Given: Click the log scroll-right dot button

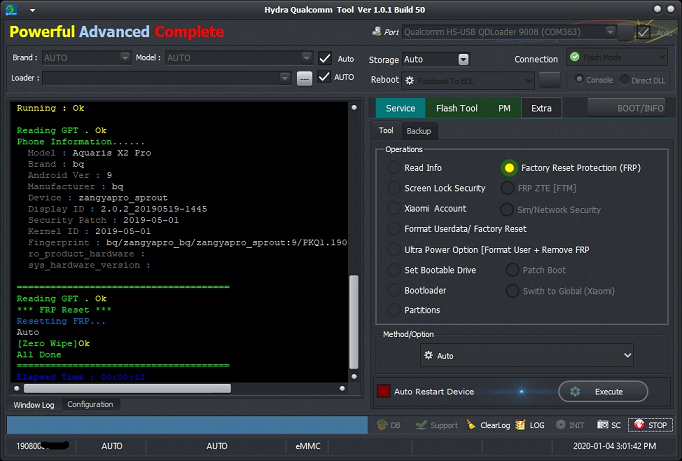Looking at the screenshot, I should pyautogui.click(x=342, y=388).
